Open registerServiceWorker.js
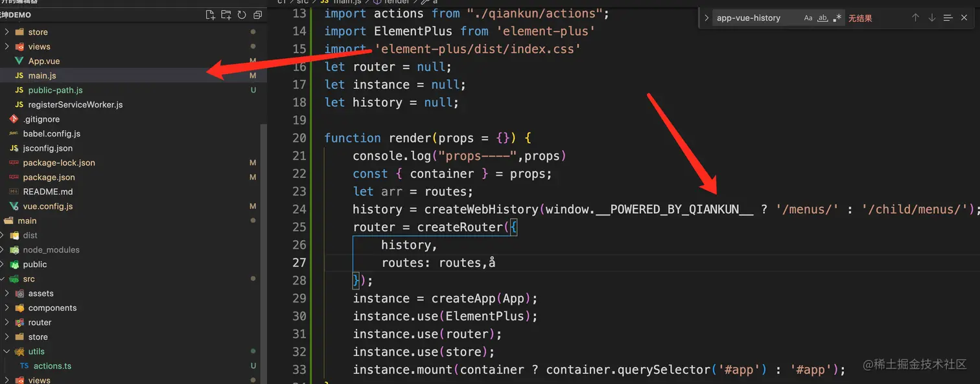This screenshot has width=980, height=384. (75, 104)
